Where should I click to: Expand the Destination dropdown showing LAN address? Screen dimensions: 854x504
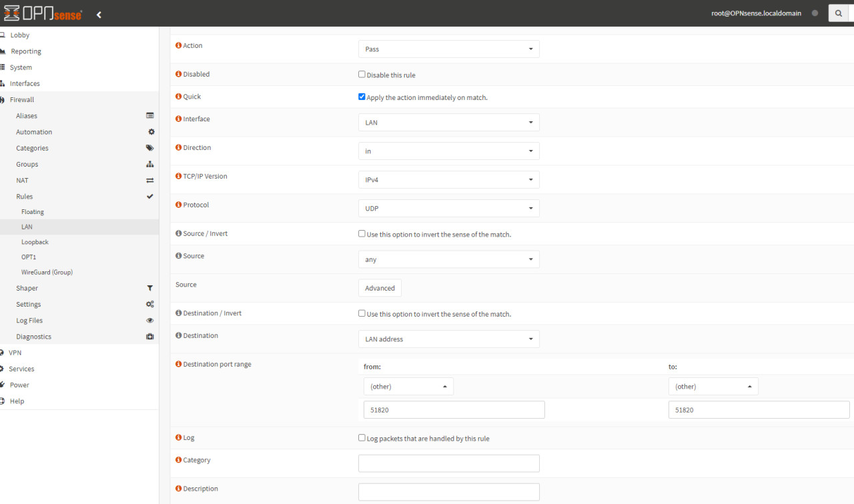pyautogui.click(x=448, y=339)
